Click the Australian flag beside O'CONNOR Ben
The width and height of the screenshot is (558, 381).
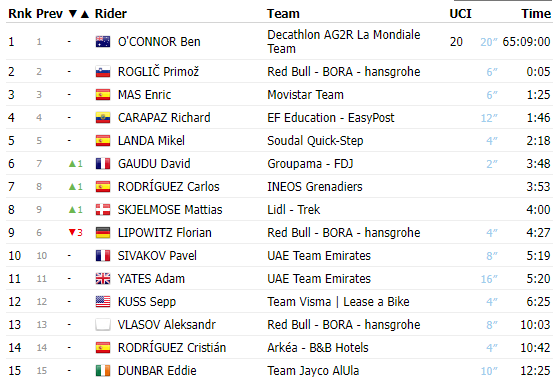point(103,42)
